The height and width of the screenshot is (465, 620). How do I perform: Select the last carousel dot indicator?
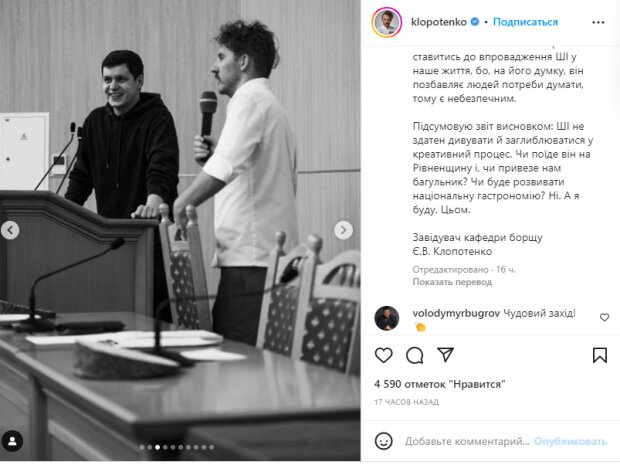click(x=212, y=447)
